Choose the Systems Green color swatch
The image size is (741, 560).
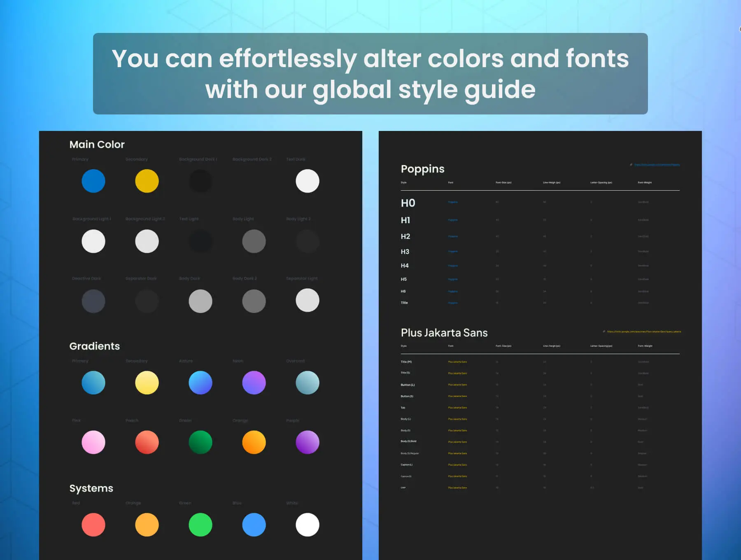point(200,525)
